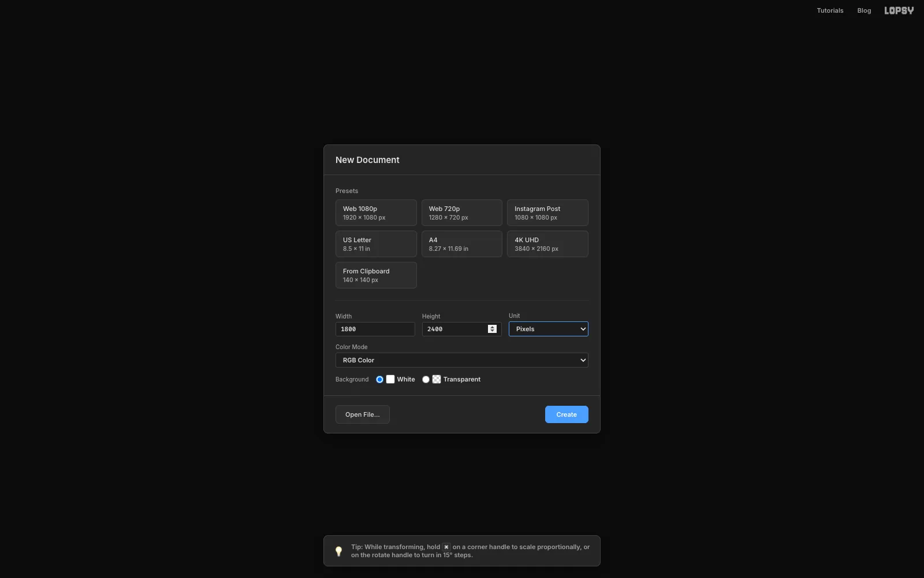The height and width of the screenshot is (578, 924).
Task: Choose the 4K UHD preset
Action: click(x=547, y=244)
